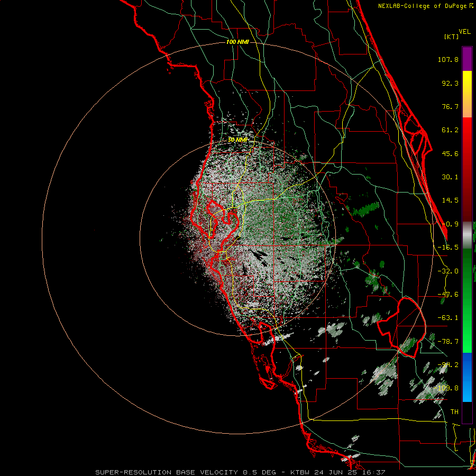Select the 76.7 scale label

pyautogui.click(x=450, y=106)
